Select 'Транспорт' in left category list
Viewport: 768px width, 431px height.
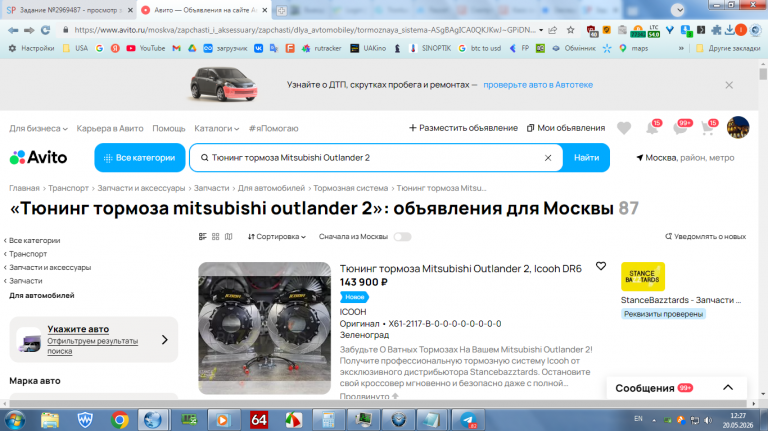pyautogui.click(x=28, y=254)
